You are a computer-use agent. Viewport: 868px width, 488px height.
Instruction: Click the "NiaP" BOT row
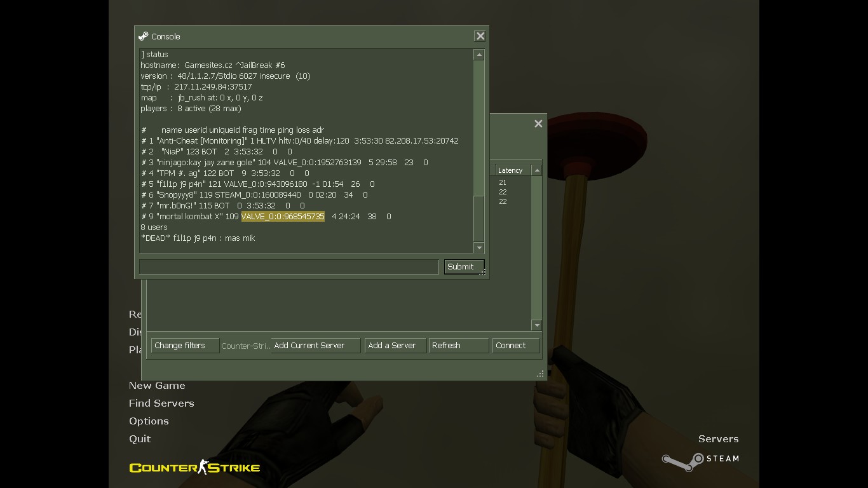(216, 152)
